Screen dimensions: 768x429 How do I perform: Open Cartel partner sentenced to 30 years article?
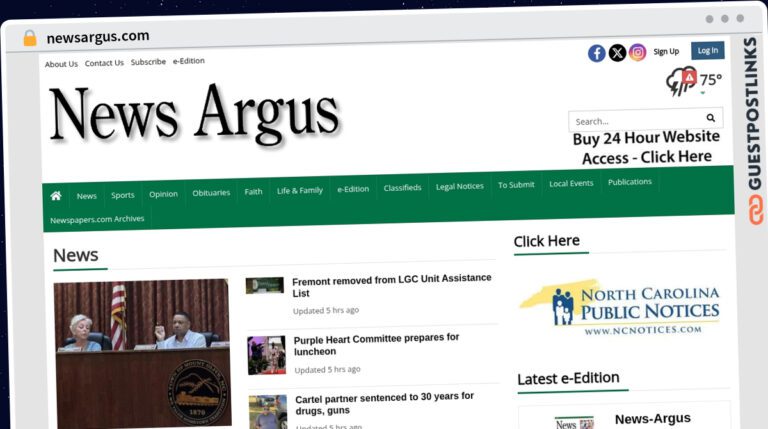384,403
